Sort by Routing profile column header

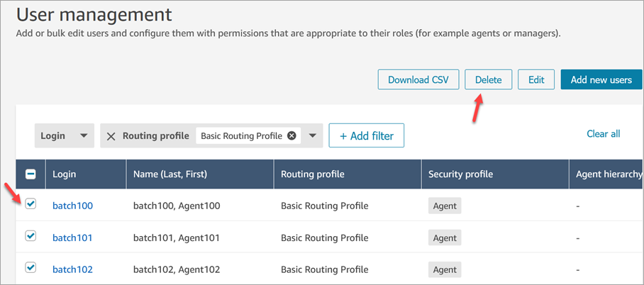point(313,174)
